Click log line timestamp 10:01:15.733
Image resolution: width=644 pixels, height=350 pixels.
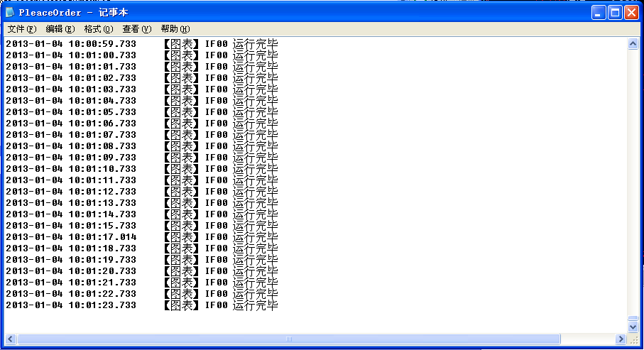[x=102, y=226]
